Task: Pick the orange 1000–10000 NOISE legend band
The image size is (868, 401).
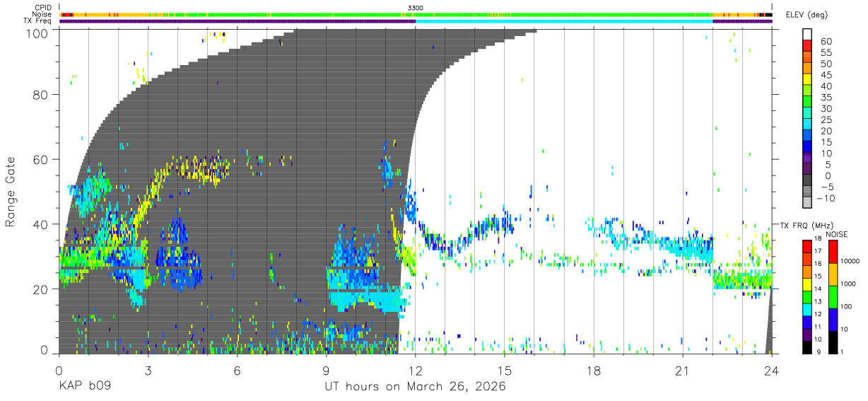Action: pos(833,274)
